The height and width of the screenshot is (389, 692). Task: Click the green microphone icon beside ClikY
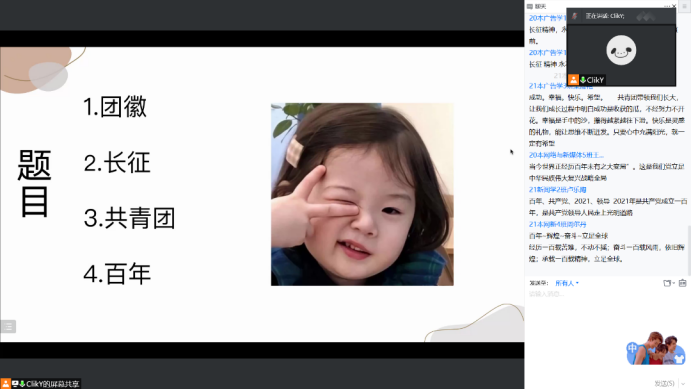(x=583, y=80)
